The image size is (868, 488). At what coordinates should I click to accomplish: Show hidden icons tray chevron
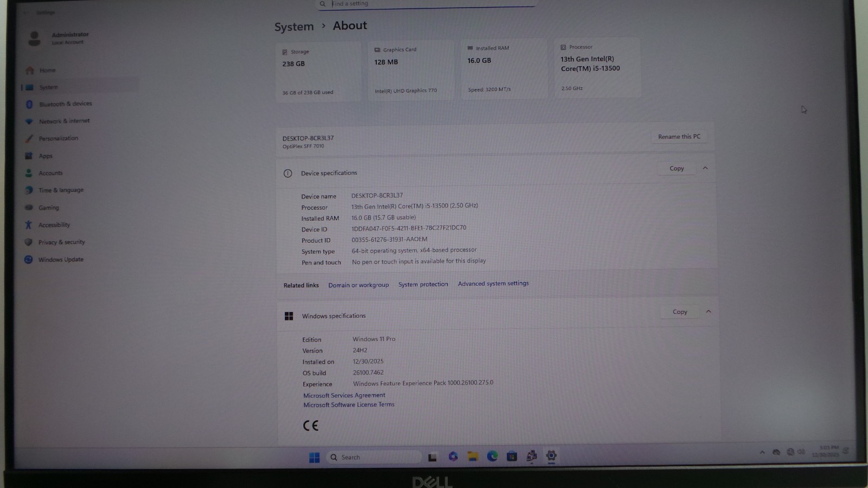(x=762, y=452)
